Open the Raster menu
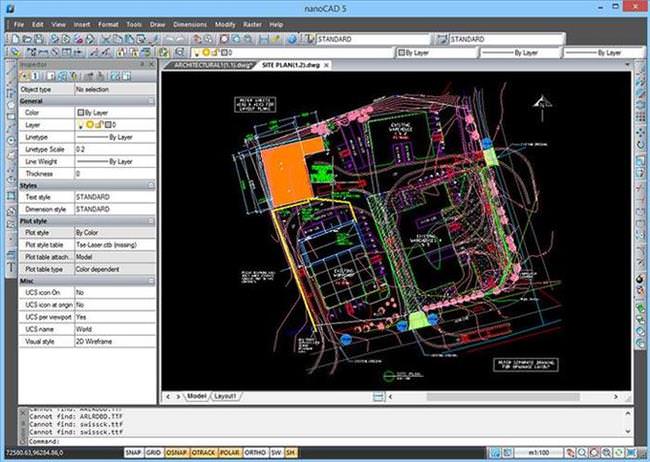This screenshot has height=462, width=650. 252,24
